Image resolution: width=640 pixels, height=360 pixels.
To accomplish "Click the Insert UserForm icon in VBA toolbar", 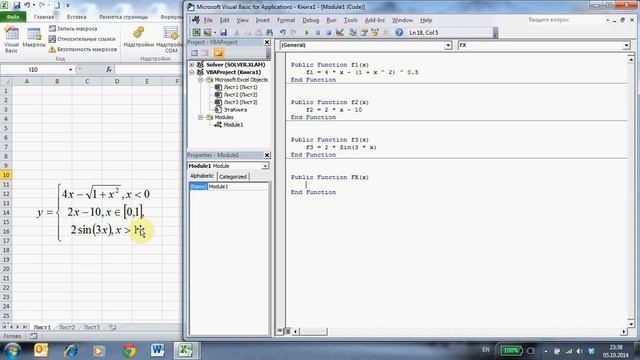I will (207, 32).
